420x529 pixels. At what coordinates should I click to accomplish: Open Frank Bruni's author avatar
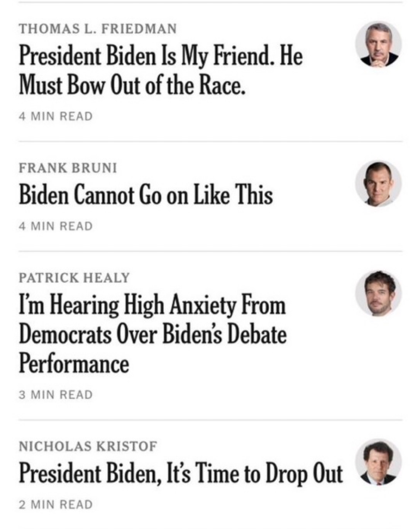tap(378, 184)
